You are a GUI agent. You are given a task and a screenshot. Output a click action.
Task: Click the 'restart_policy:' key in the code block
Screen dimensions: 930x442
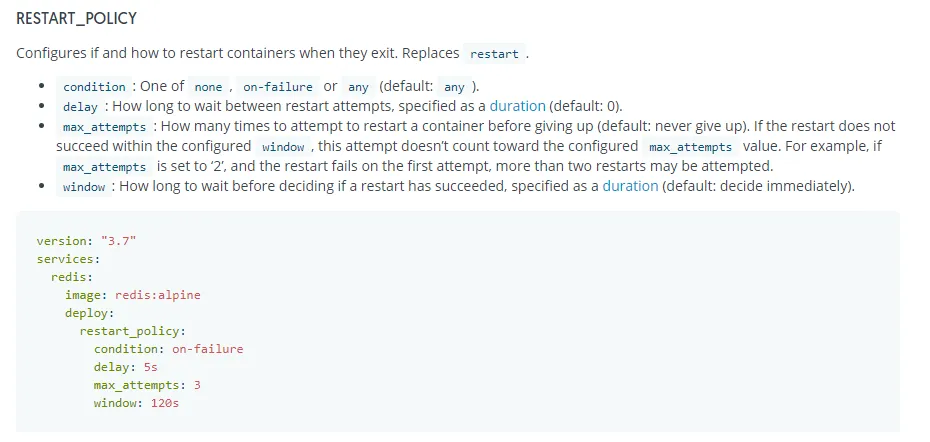click(133, 331)
